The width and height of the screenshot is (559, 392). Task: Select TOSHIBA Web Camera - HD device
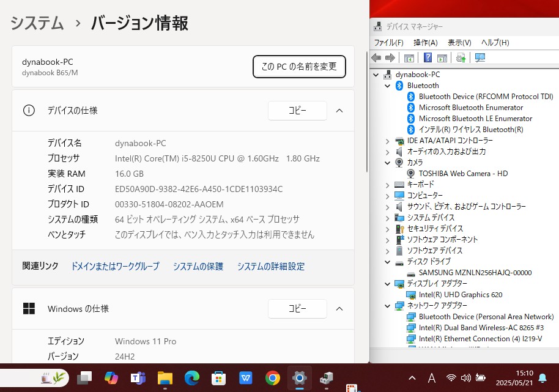tap(463, 174)
